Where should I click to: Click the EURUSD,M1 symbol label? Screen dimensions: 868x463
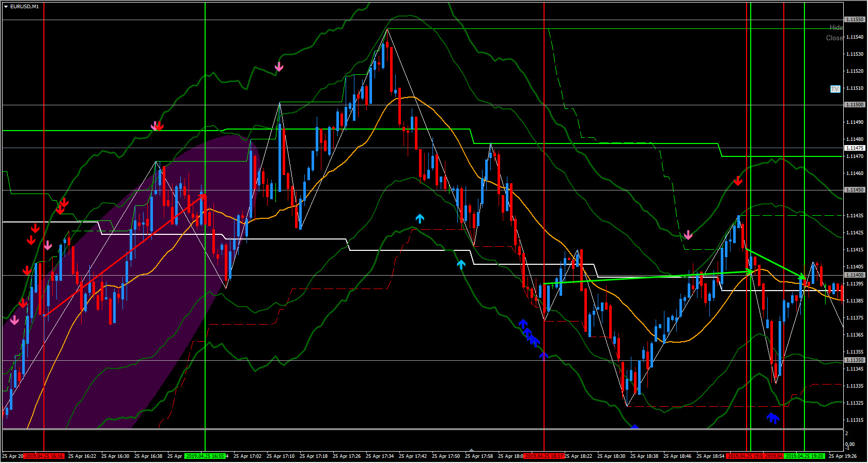[x=24, y=7]
